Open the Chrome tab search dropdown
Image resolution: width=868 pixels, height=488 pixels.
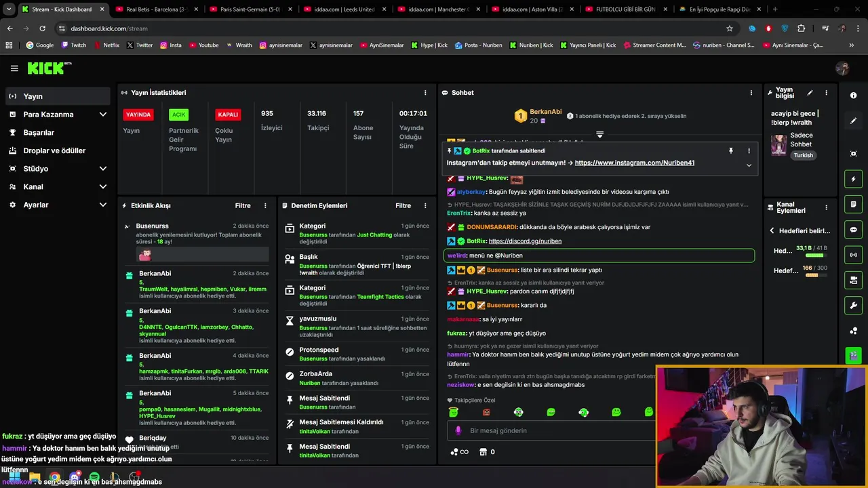[9, 9]
